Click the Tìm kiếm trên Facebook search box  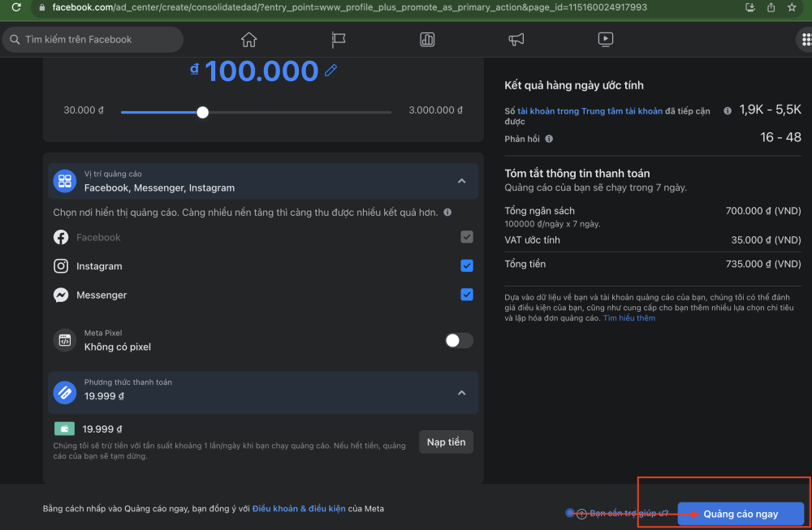pos(93,39)
